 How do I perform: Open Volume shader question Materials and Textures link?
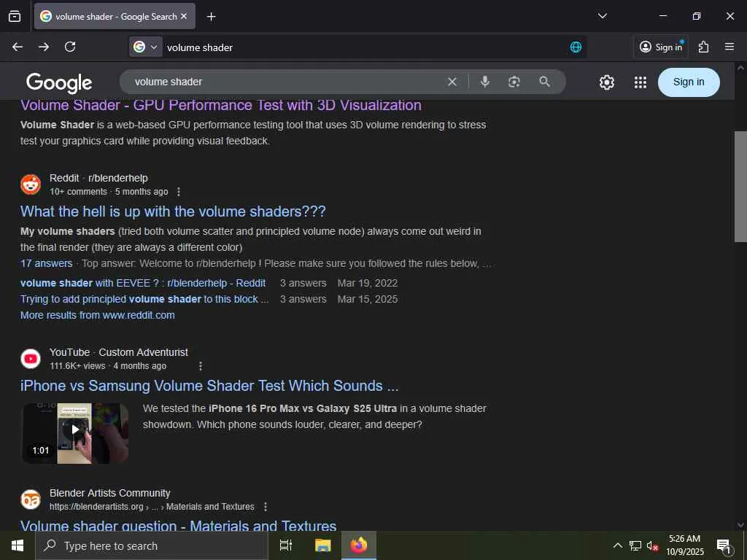(178, 526)
